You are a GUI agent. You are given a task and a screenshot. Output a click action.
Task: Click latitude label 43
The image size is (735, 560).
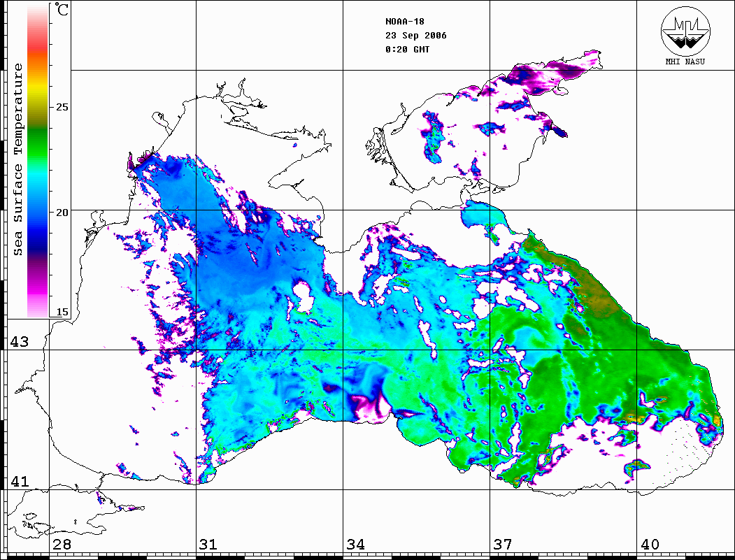tap(20, 342)
